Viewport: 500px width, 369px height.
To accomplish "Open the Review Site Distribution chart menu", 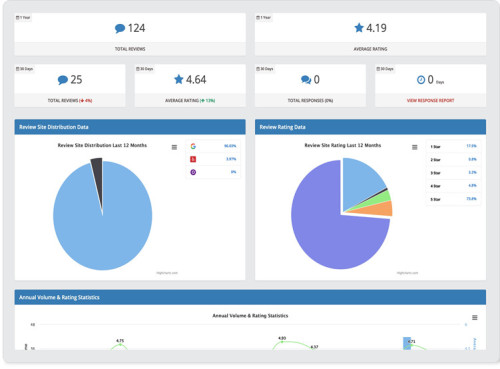I will coord(174,147).
